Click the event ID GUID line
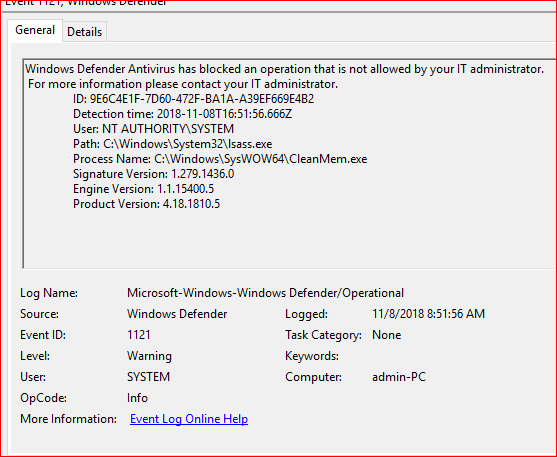 click(x=194, y=99)
